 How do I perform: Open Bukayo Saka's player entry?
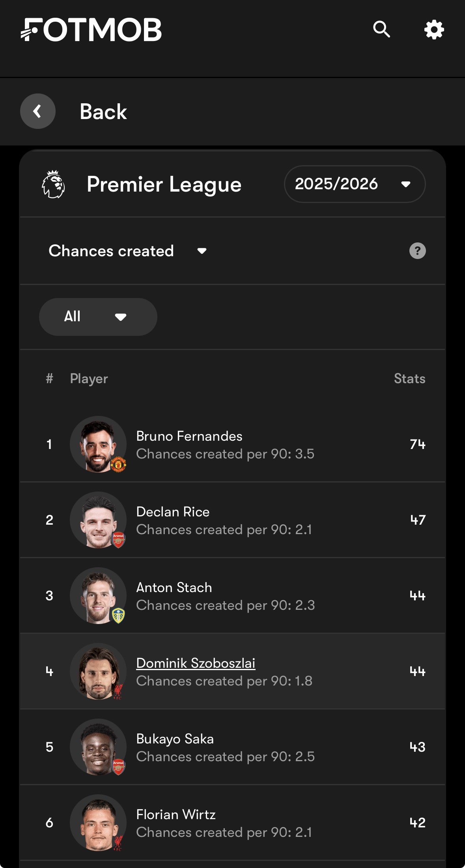tap(175, 739)
